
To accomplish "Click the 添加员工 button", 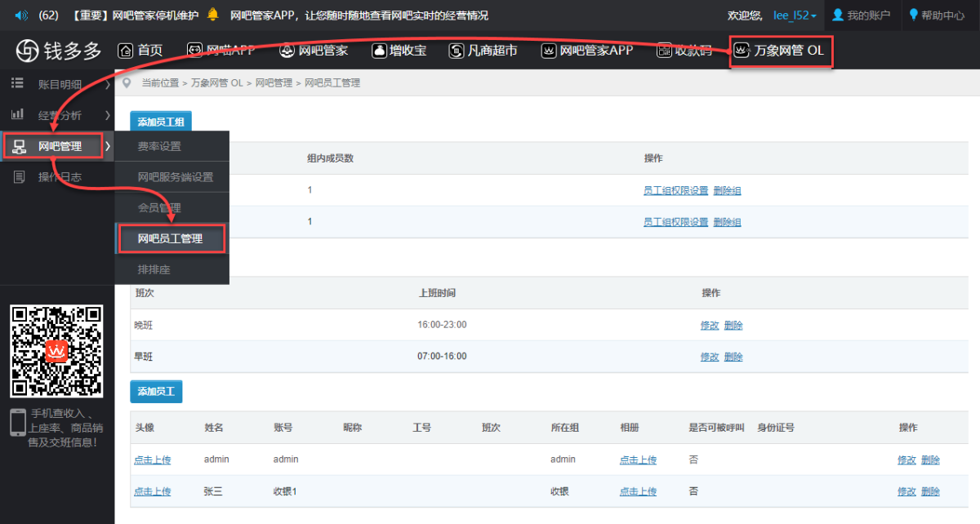I will [x=156, y=392].
